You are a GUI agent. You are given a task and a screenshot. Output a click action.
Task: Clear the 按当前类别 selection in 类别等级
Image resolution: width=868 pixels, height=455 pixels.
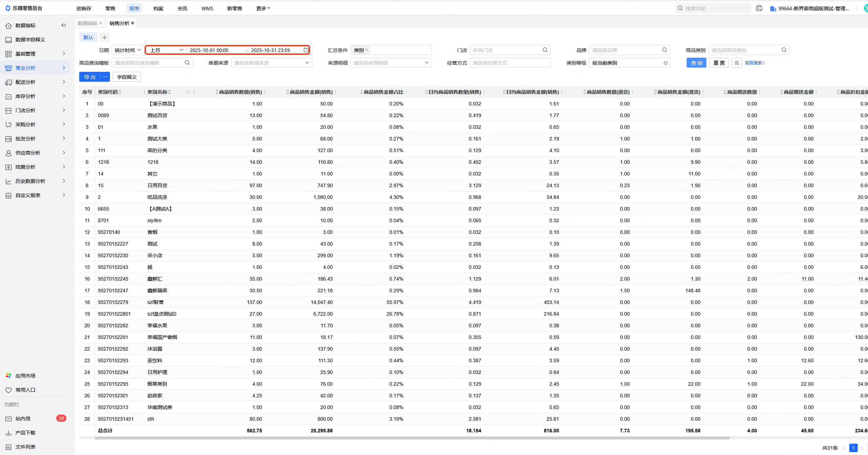[665, 63]
